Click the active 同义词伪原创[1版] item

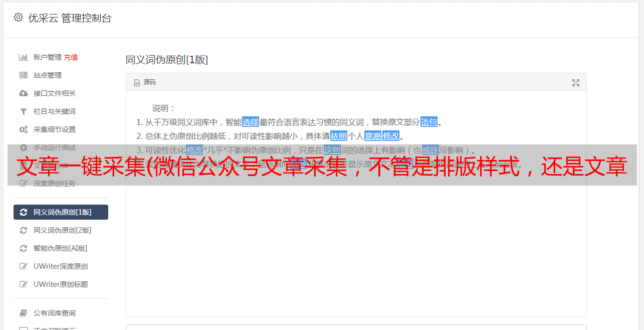point(61,212)
